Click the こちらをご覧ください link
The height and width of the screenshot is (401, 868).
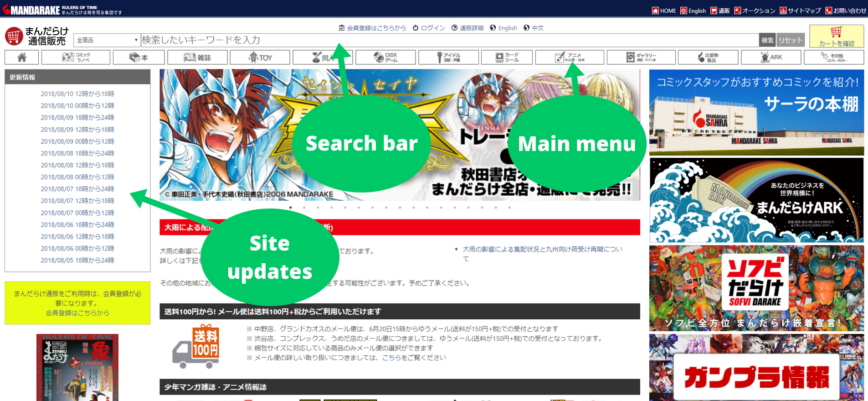(414, 358)
